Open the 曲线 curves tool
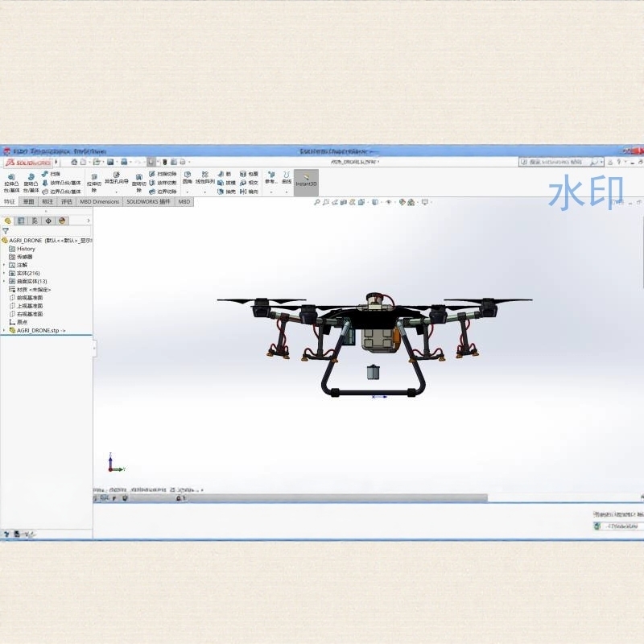The height and width of the screenshot is (644, 644). click(287, 177)
